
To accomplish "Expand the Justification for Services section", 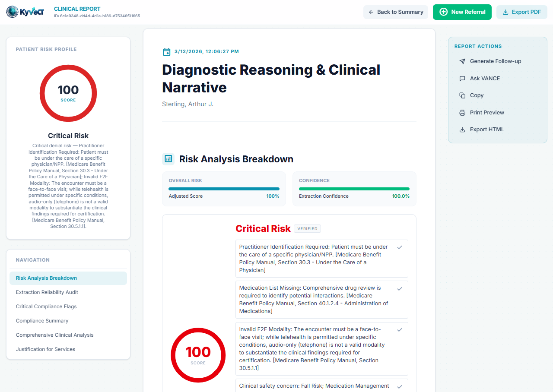I will (x=45, y=349).
